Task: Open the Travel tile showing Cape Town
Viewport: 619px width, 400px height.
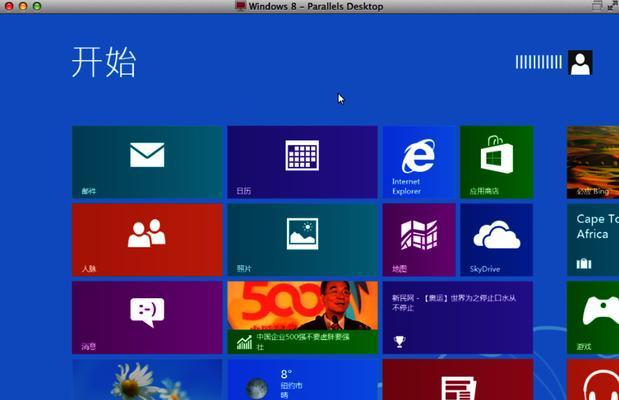Action: (593, 240)
